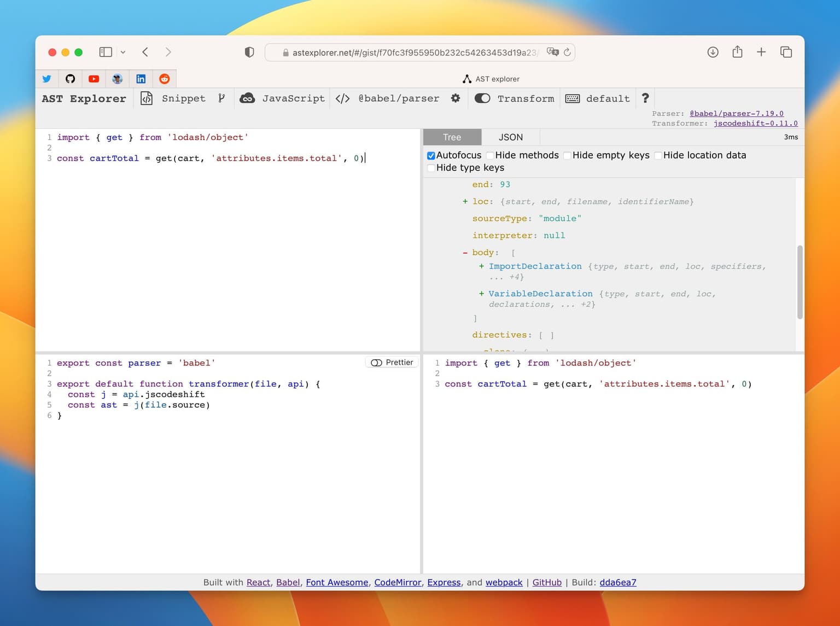Viewport: 840px width, 626px height.
Task: Open the @babel/parser-7.19.0 link
Action: 737,114
